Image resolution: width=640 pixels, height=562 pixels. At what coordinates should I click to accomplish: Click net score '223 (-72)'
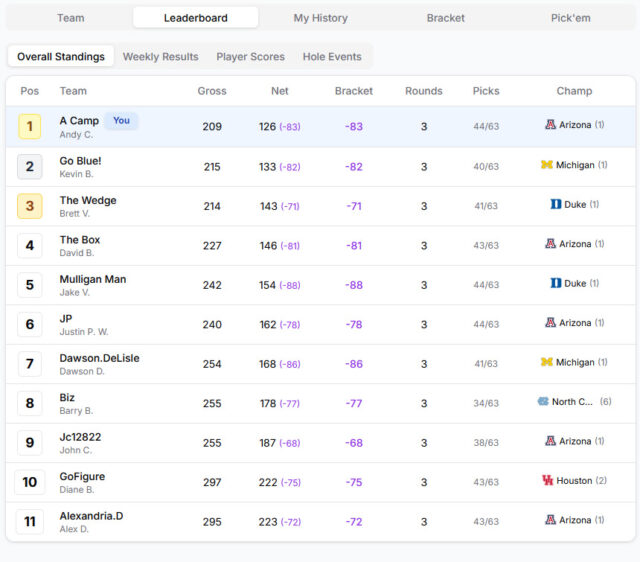280,522
